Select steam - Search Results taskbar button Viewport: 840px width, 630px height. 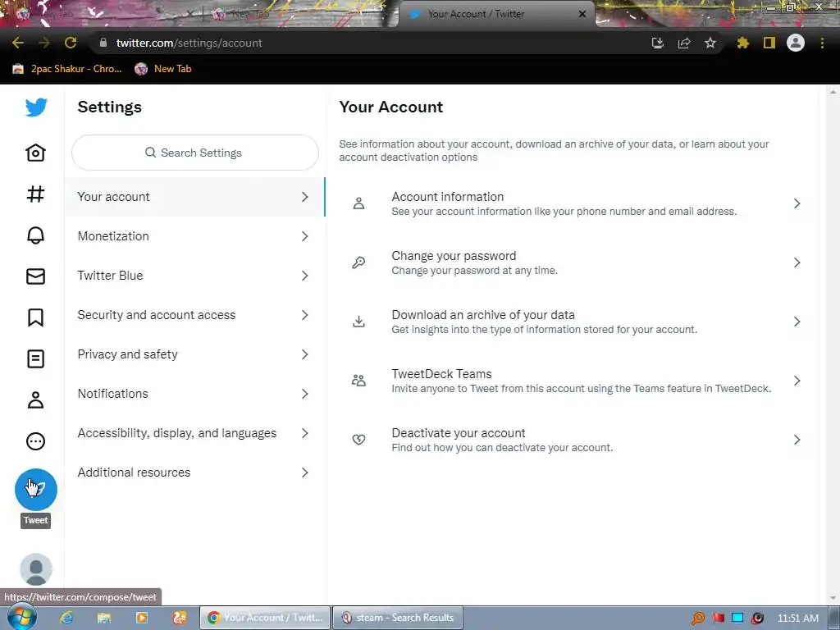(x=398, y=618)
